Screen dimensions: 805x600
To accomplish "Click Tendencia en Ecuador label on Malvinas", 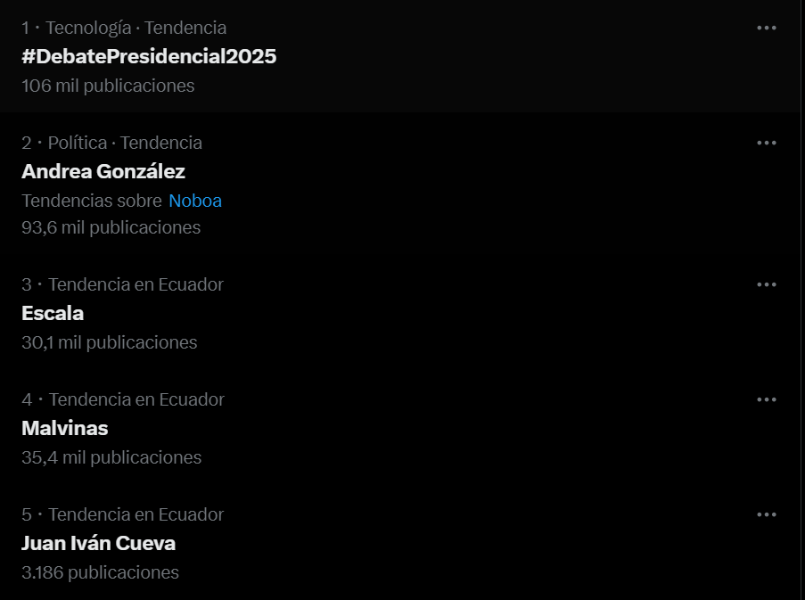I will tap(136, 399).
